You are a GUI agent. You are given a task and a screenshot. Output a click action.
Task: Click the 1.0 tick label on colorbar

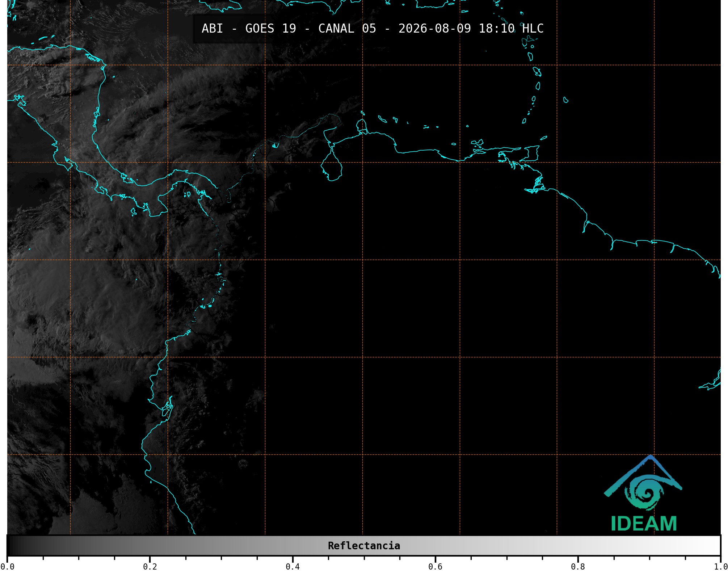pos(720,567)
